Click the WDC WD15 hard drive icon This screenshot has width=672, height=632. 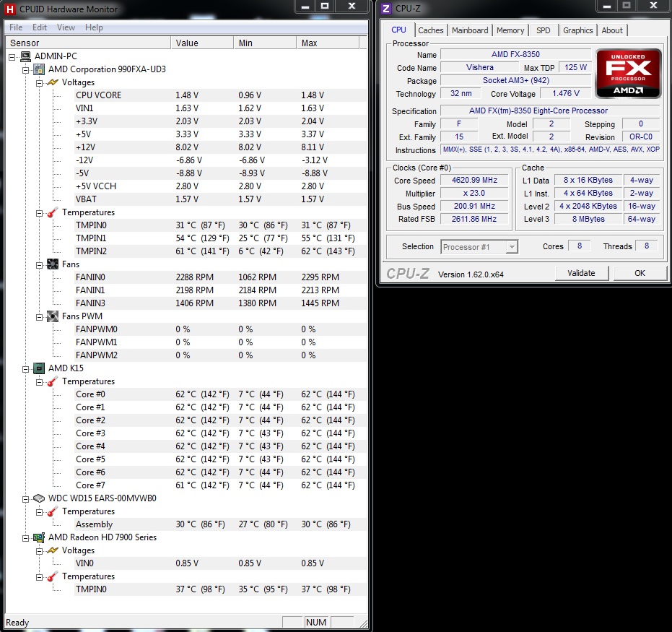click(39, 498)
